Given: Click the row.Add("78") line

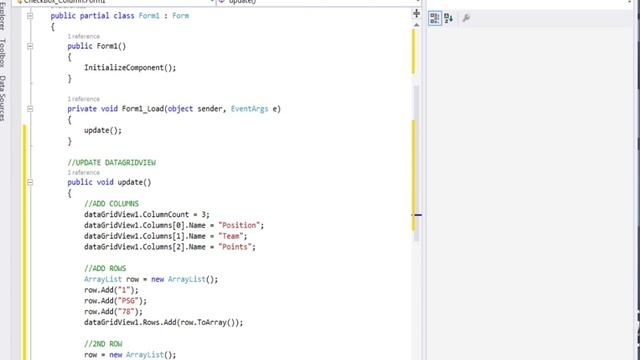Looking at the screenshot, I should [x=113, y=312].
